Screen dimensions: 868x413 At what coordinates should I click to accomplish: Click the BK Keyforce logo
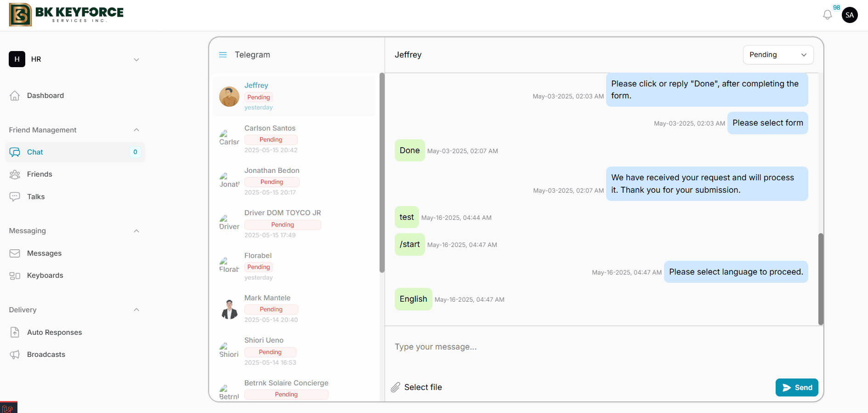[67, 15]
